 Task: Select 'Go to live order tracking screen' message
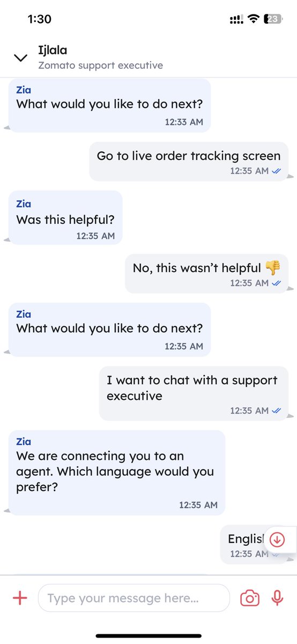pyautogui.click(x=189, y=161)
